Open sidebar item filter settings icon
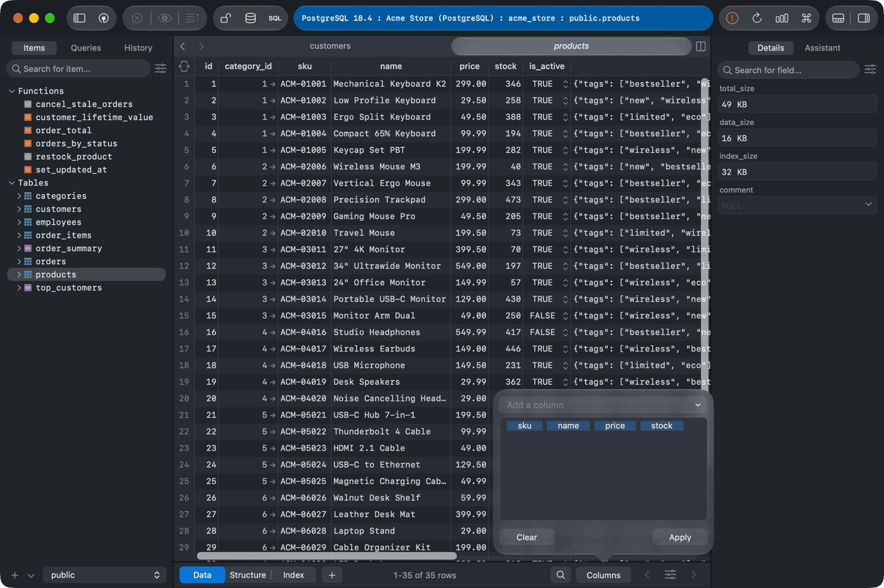This screenshot has width=884, height=588. [x=161, y=68]
